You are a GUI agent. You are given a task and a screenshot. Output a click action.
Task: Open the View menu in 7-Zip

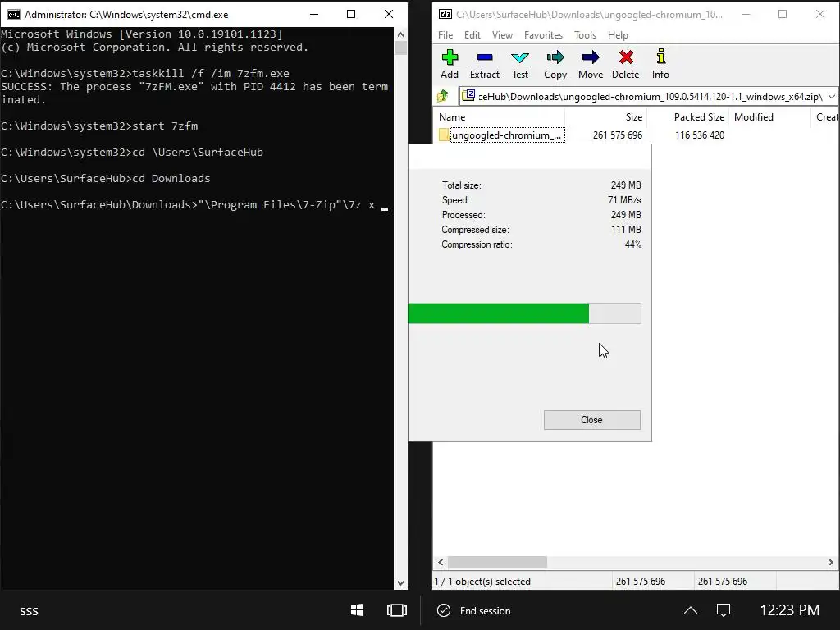pyautogui.click(x=502, y=34)
